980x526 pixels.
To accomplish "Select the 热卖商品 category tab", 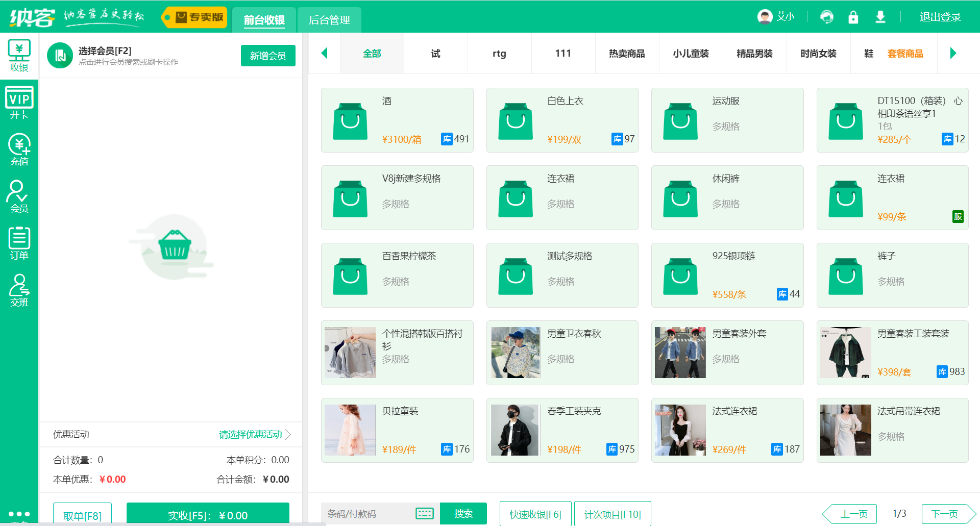I will pos(627,53).
